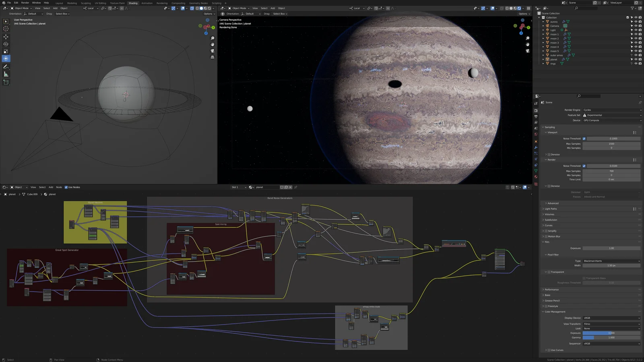
Task: Expand the Light Paths panel
Action: [551, 209]
